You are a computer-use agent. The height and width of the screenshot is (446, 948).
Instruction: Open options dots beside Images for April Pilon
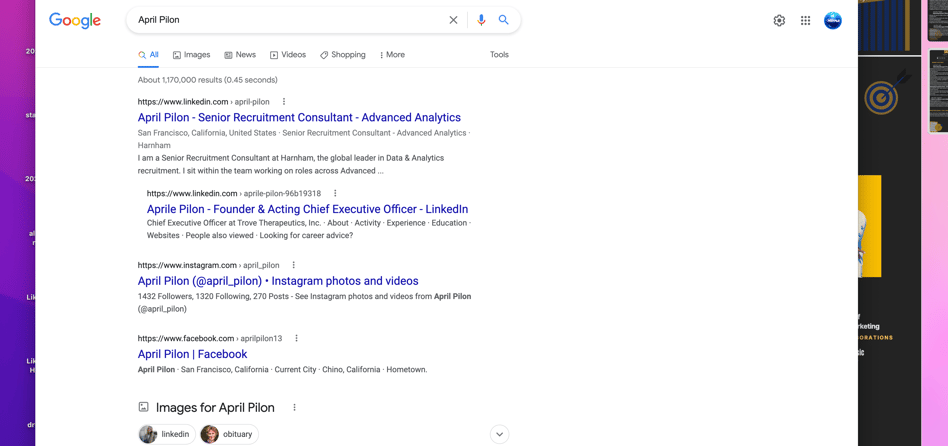pos(294,407)
